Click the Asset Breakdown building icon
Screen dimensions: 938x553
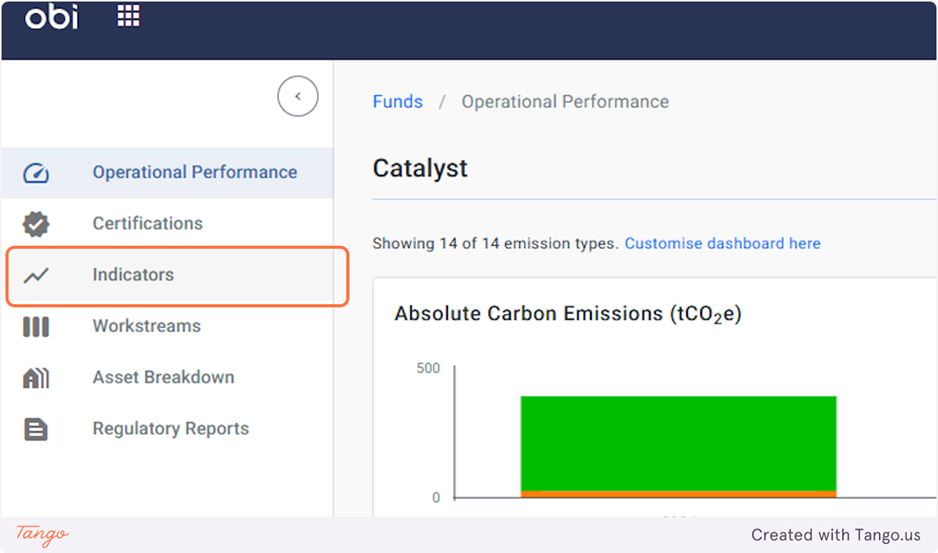point(36,378)
